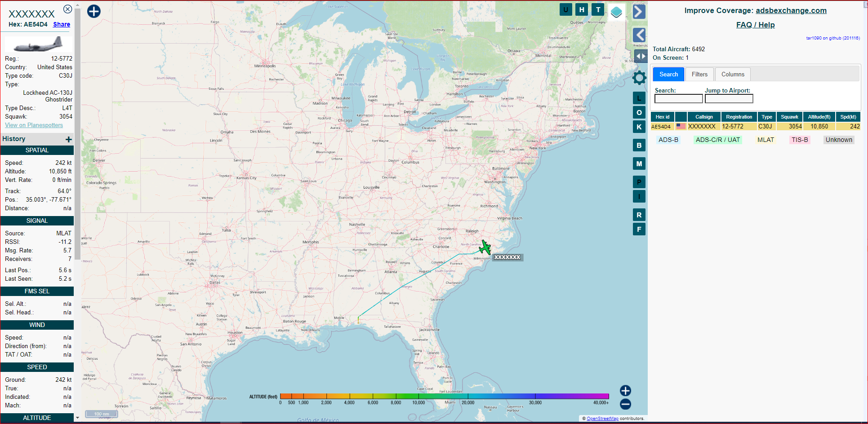868x424 pixels.
Task: Click the Unknown legend label
Action: 839,140
